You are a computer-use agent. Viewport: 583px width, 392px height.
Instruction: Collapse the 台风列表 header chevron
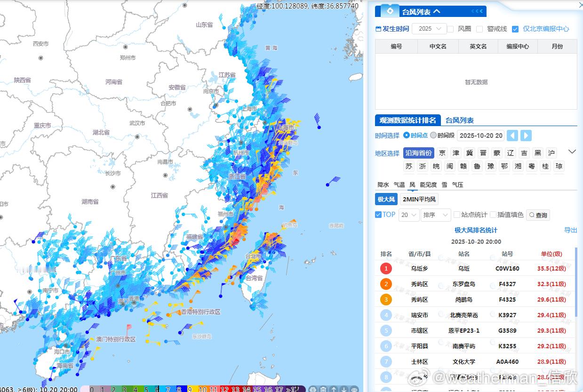tap(437, 11)
